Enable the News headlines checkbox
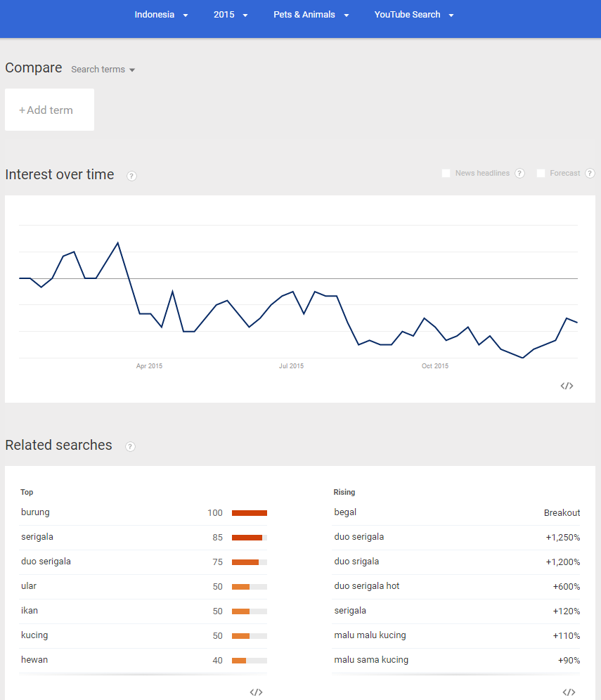 [446, 173]
